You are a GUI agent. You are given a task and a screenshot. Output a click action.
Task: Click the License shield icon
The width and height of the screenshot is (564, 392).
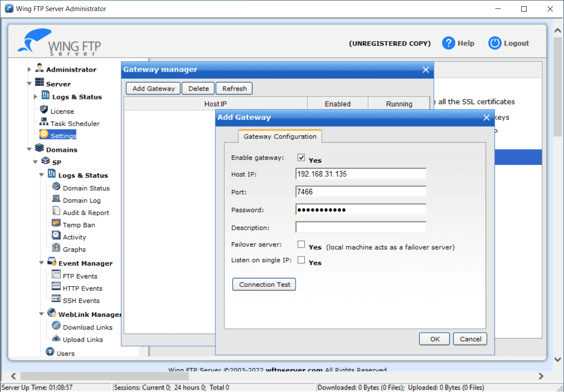click(x=44, y=110)
